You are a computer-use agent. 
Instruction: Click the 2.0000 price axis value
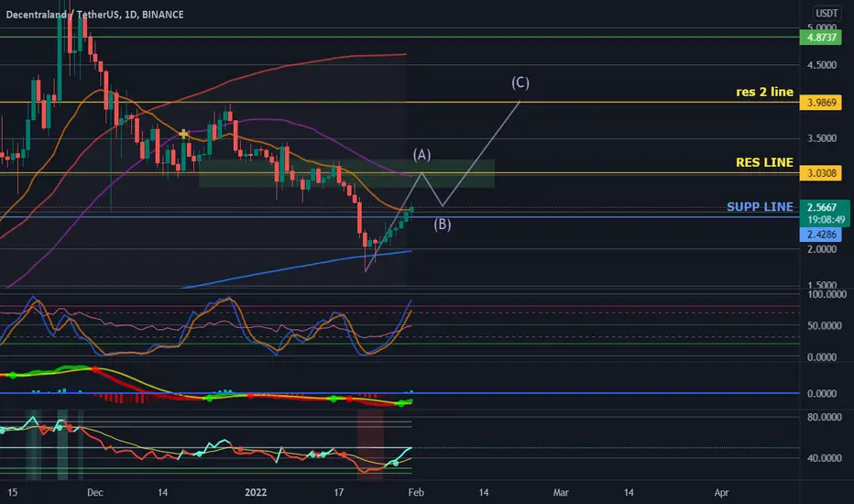pos(822,249)
